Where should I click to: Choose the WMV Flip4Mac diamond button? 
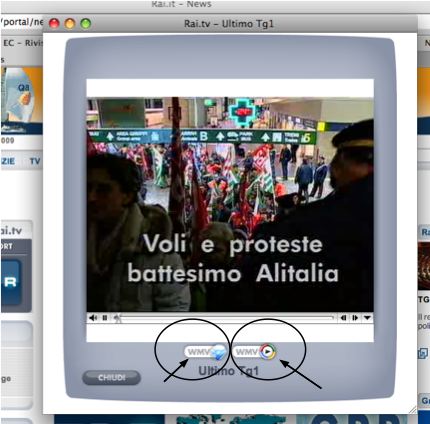tap(205, 352)
